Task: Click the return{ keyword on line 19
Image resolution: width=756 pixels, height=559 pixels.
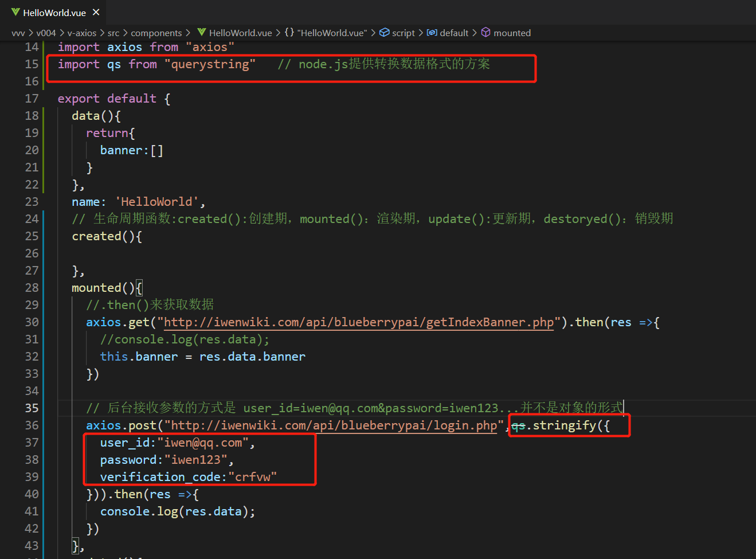Action: pyautogui.click(x=111, y=133)
